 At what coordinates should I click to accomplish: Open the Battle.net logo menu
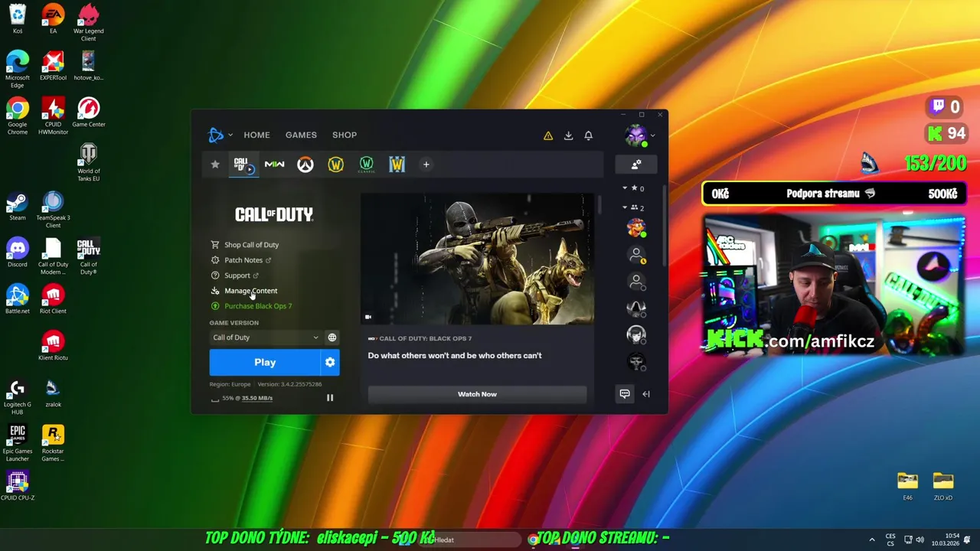click(216, 135)
